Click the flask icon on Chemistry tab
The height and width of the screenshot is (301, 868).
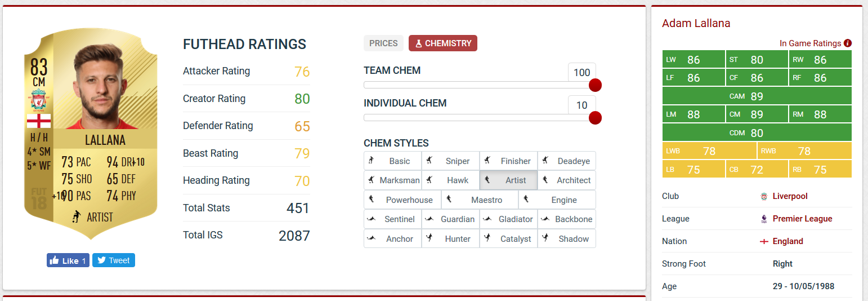pyautogui.click(x=418, y=43)
